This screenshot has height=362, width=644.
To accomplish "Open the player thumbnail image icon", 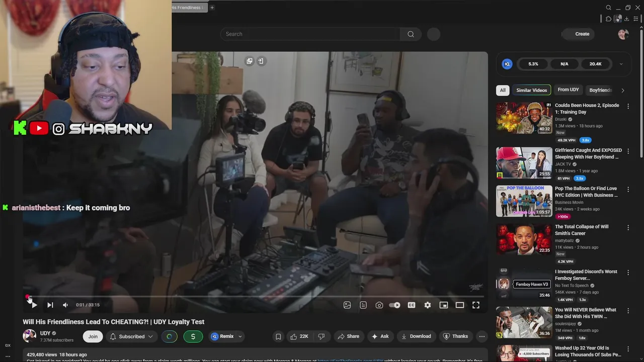I will 347,305.
